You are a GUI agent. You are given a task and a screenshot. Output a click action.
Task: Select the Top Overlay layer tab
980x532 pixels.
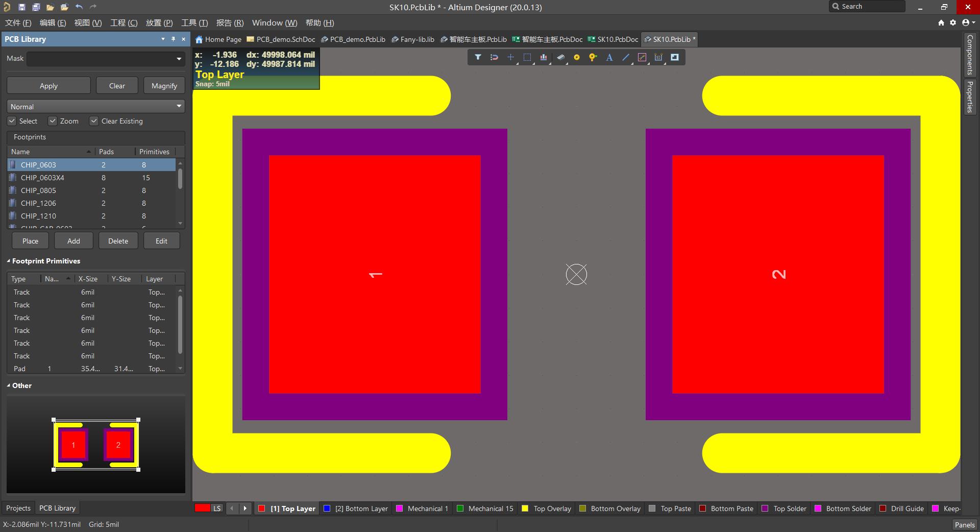coord(547,509)
